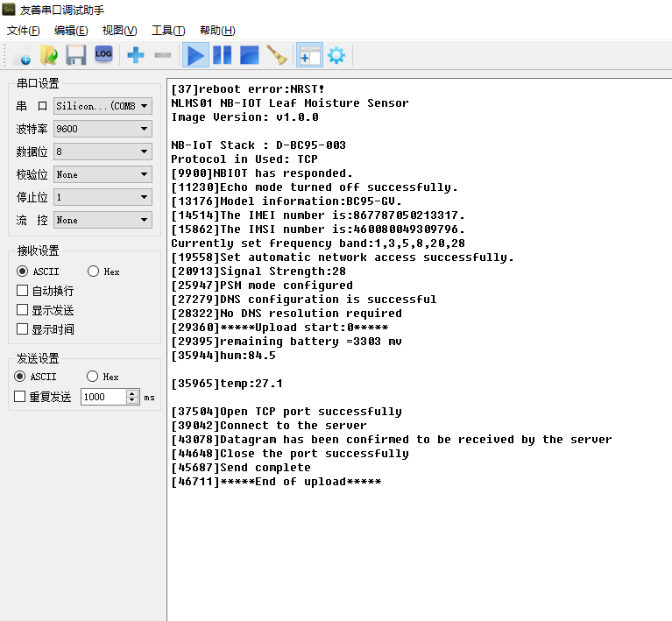Click the 'Send complete' log line

(x=241, y=468)
